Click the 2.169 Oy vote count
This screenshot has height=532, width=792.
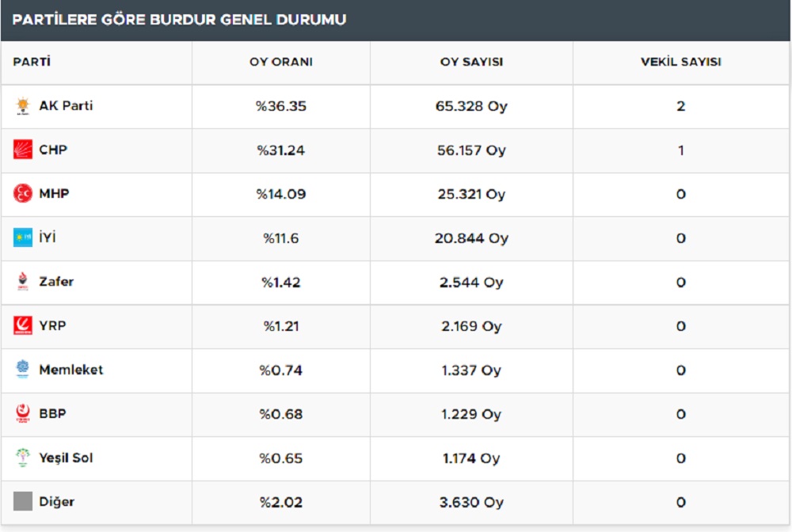coord(471,326)
